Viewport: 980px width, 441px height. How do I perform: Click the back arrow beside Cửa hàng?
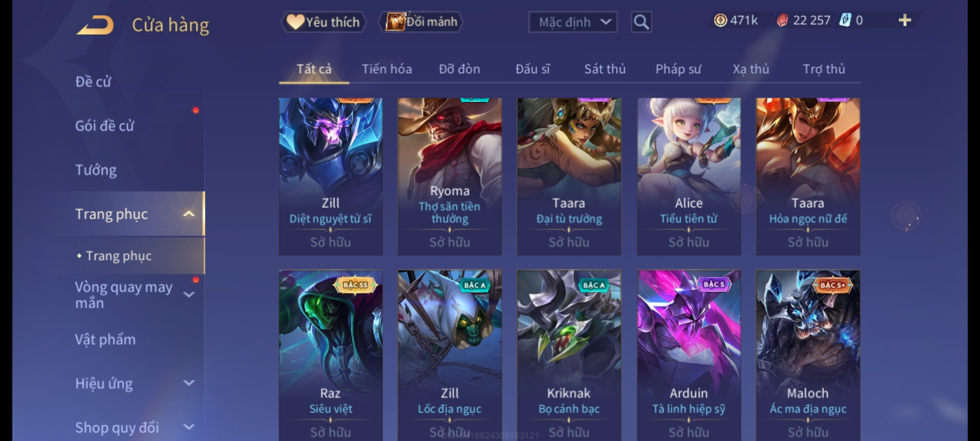click(x=95, y=25)
